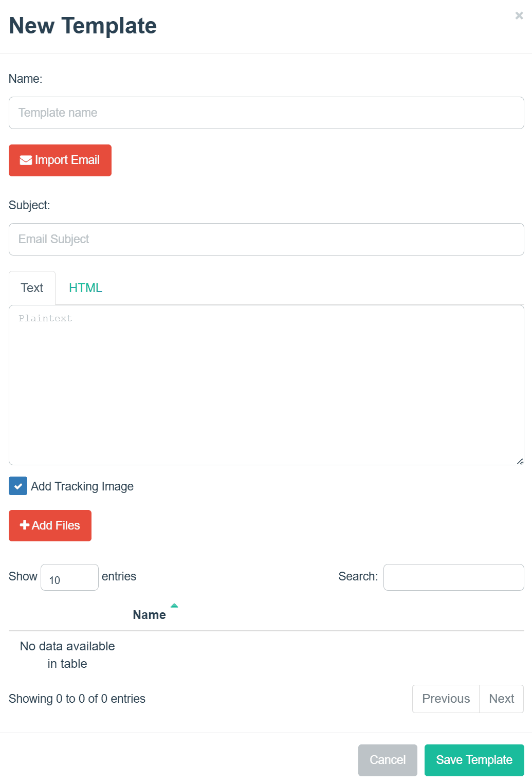Click the Subject: field label

point(29,205)
